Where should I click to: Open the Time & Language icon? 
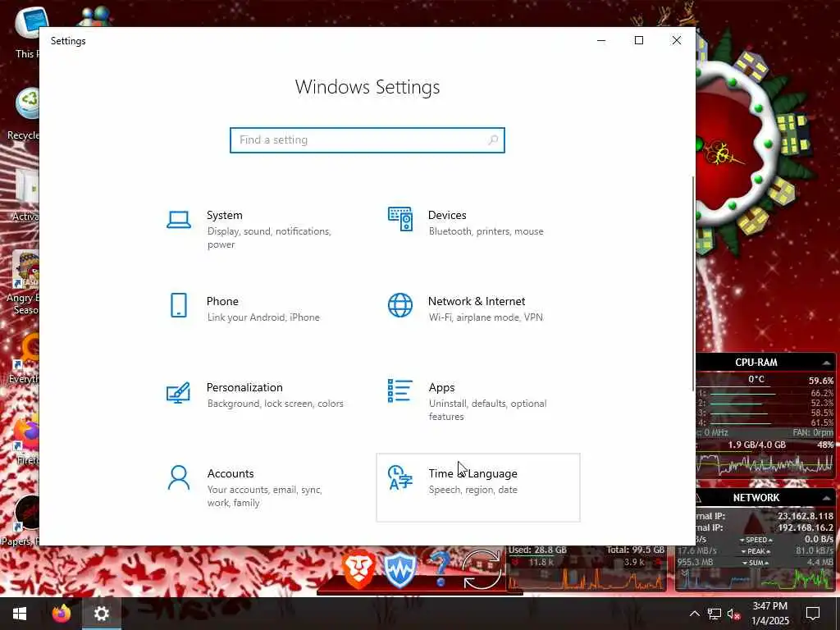[x=400, y=478]
